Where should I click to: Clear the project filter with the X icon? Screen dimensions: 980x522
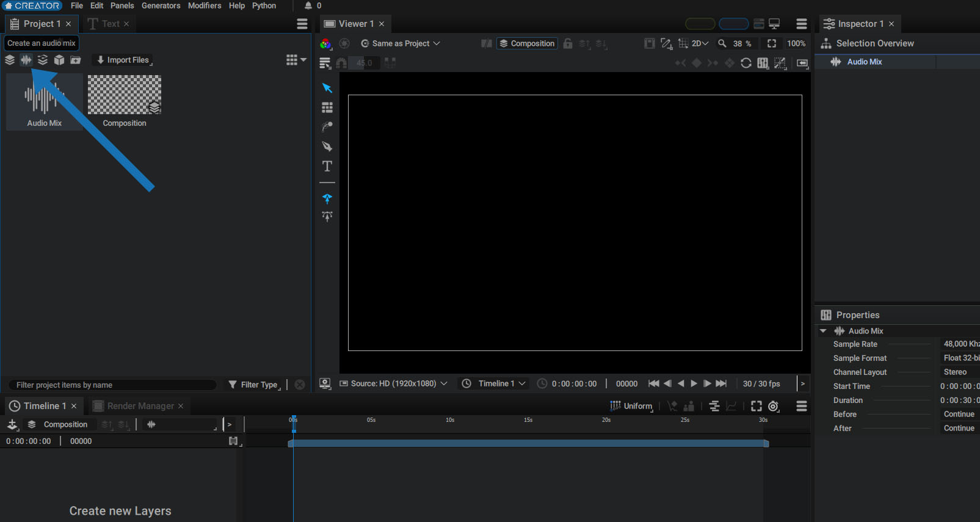[x=300, y=385]
